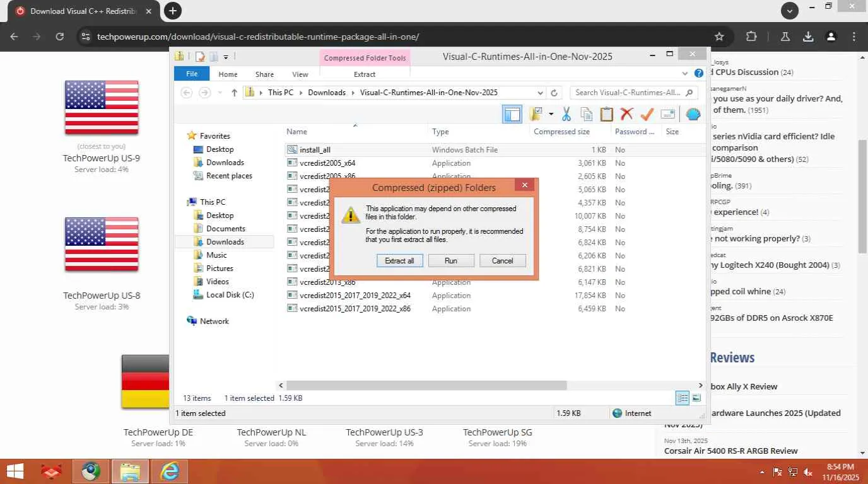The image size is (868, 484).
Task: Select Recent places in Favorites
Action: (x=229, y=176)
